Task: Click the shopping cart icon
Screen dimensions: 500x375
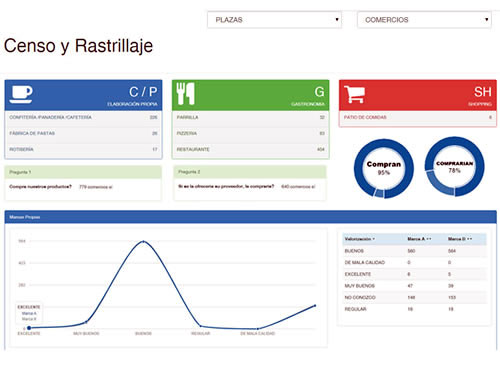Action: [355, 94]
